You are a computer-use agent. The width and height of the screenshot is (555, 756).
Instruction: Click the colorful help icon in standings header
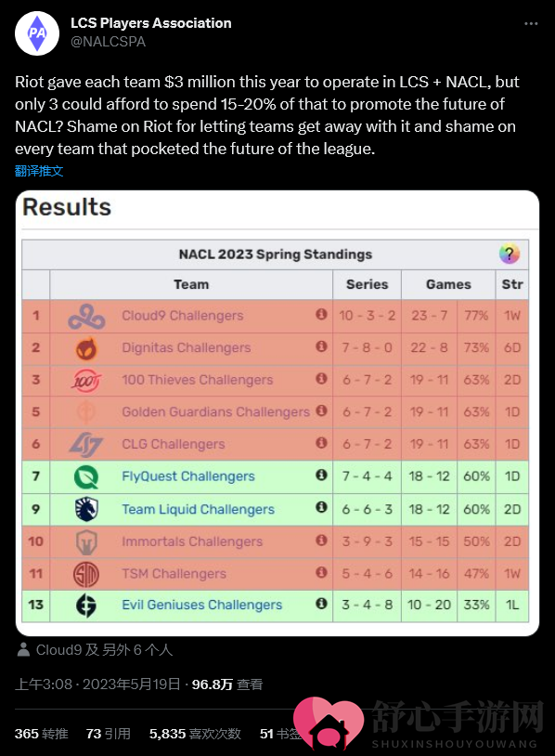[510, 254]
